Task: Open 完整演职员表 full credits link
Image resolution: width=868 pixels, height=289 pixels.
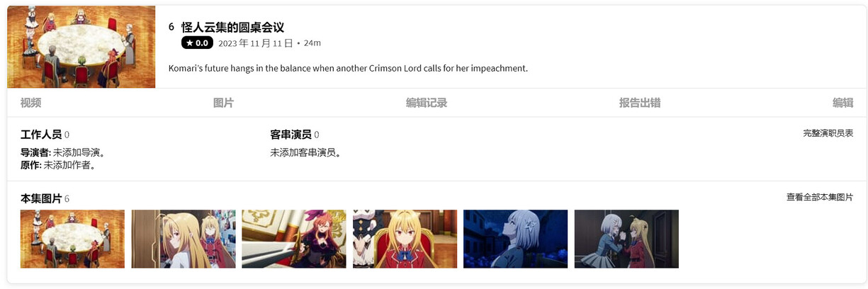Action: [828, 133]
